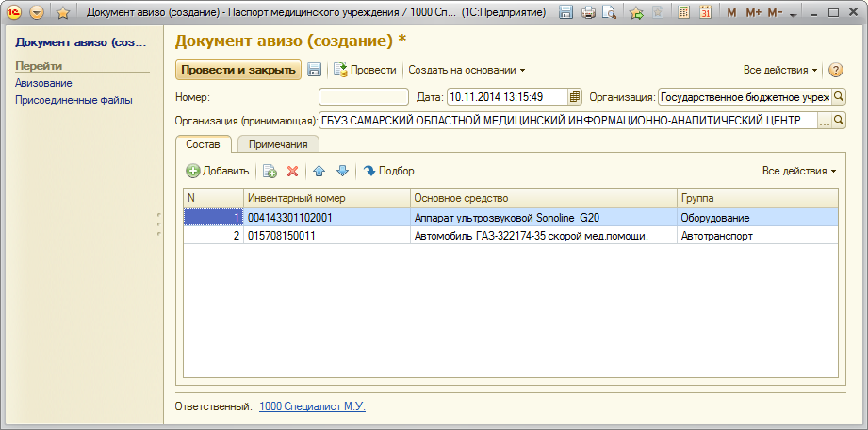Select the Состав tab
The height and width of the screenshot is (430, 868).
203,143
